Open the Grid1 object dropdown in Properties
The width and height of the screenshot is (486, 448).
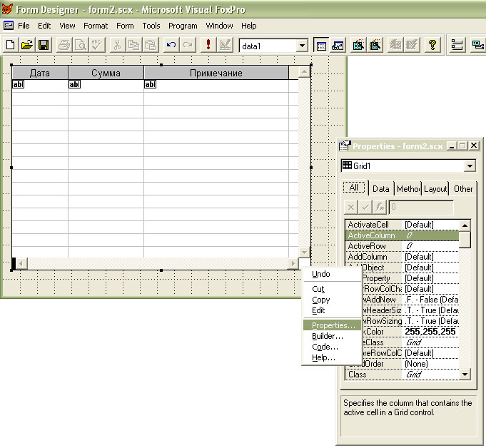pos(469,166)
